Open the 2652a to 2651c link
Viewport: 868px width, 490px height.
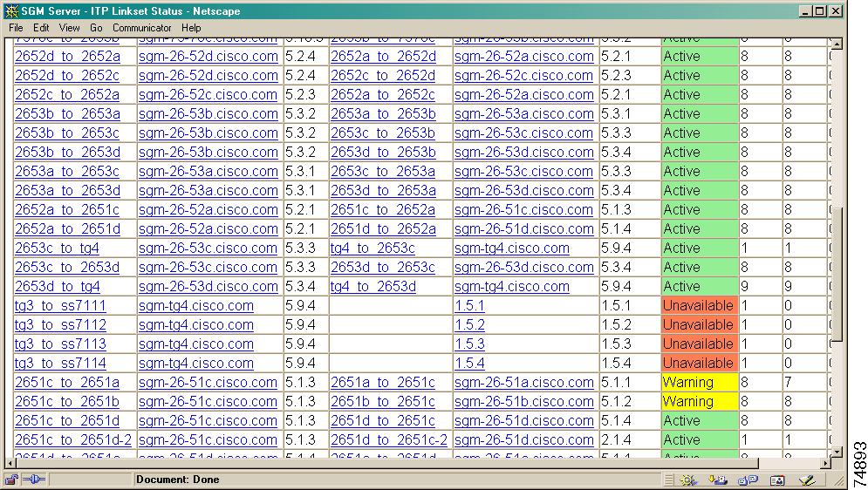pos(67,210)
